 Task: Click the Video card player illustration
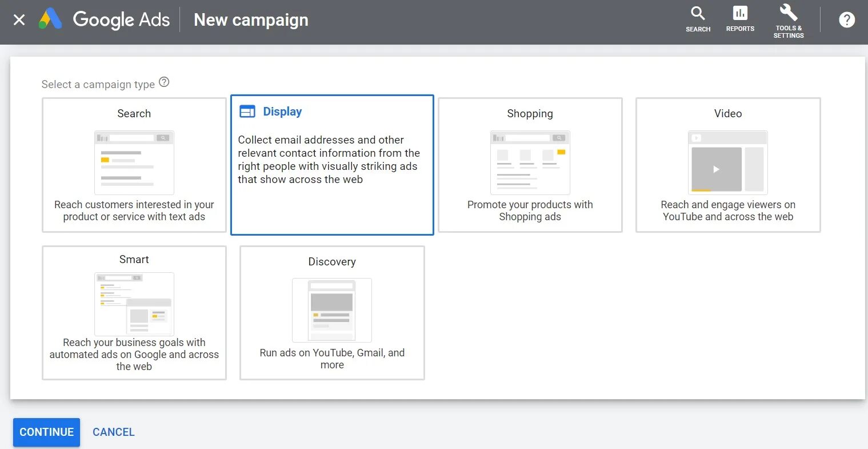728,162
